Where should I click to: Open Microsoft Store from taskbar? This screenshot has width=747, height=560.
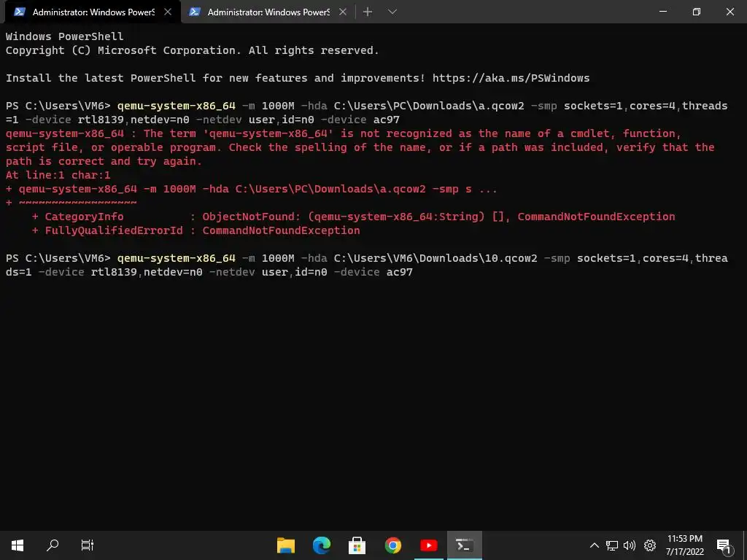tap(357, 545)
